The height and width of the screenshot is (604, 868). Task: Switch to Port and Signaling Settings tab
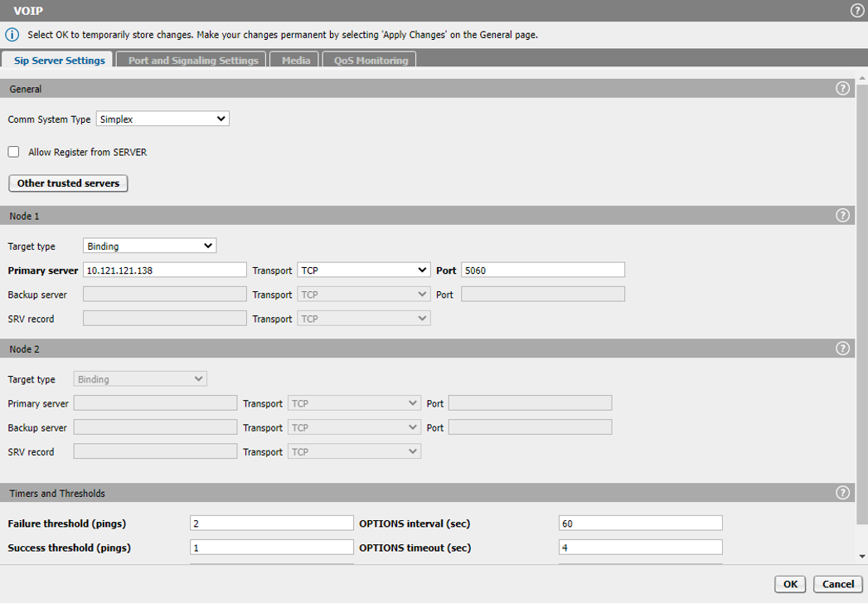pos(192,60)
